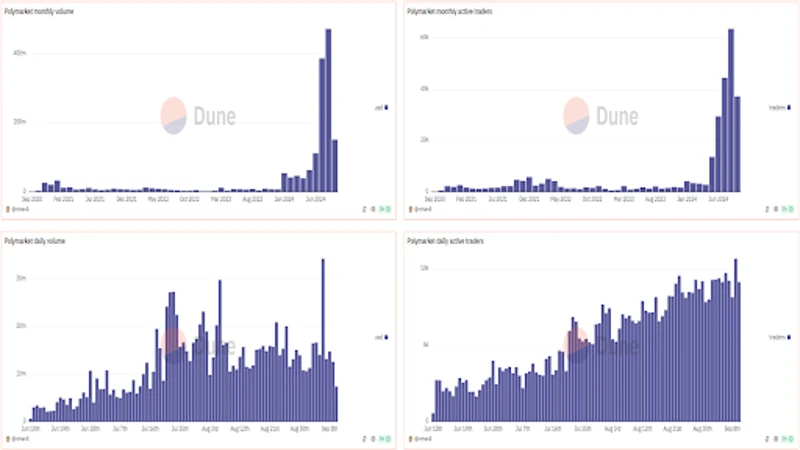The height and width of the screenshot is (450, 800).
Task: Toggle traders legend series in daily active traders
Action: pyautogui.click(x=780, y=337)
